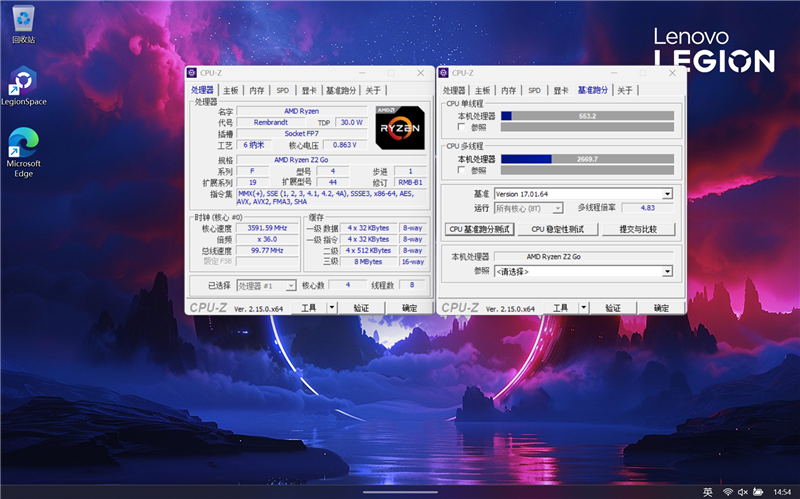Click single-thread 参照 reference bar
The width and height of the screenshot is (800, 499).
(x=587, y=127)
